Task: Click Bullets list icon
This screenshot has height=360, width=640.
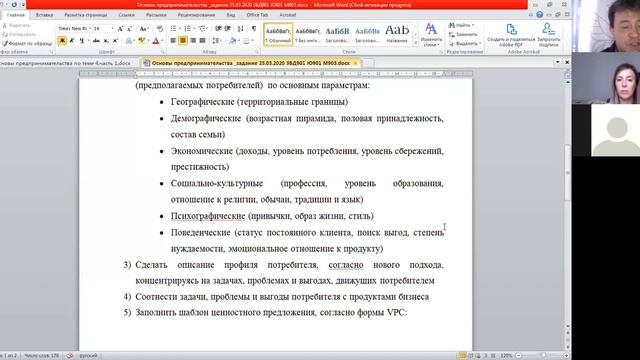Action: pos(174,29)
